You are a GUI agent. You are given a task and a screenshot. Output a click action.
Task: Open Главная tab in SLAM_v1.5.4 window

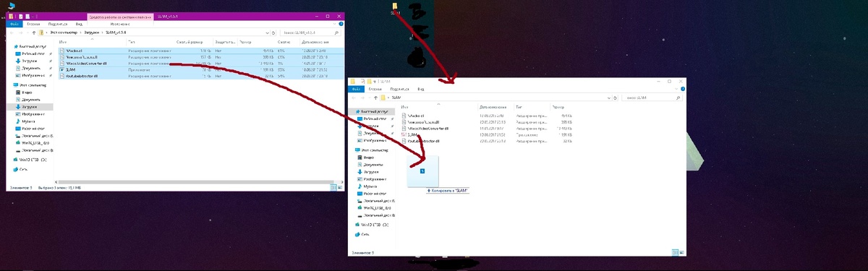pyautogui.click(x=33, y=24)
